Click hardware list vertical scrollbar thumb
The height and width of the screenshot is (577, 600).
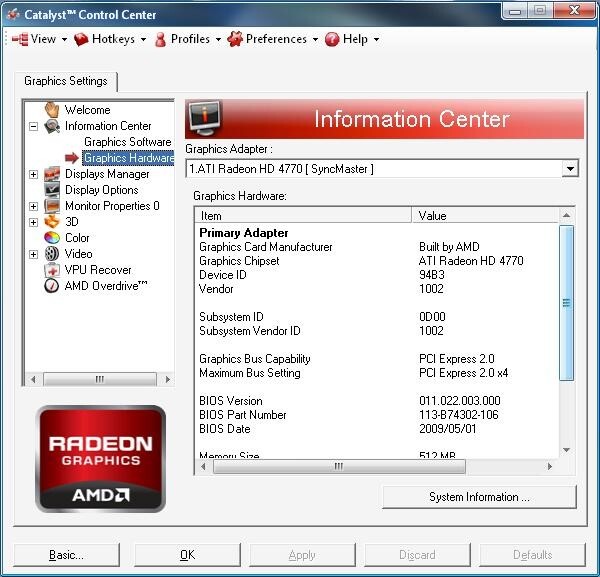pos(566,303)
